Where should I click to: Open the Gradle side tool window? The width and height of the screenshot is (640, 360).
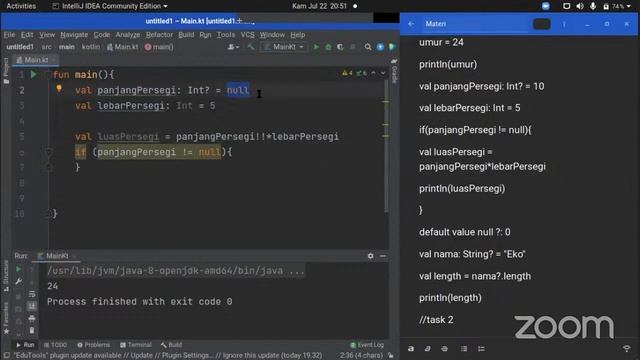point(394,71)
